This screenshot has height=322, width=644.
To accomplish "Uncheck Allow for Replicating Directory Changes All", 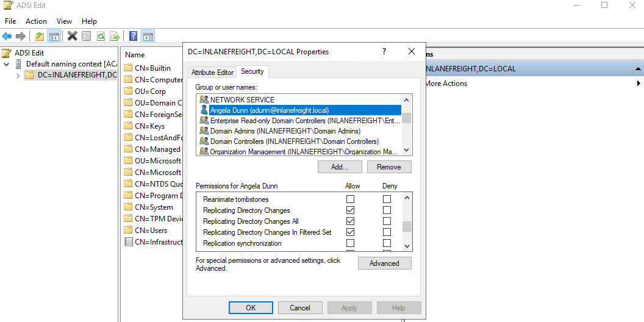I will [x=350, y=221].
